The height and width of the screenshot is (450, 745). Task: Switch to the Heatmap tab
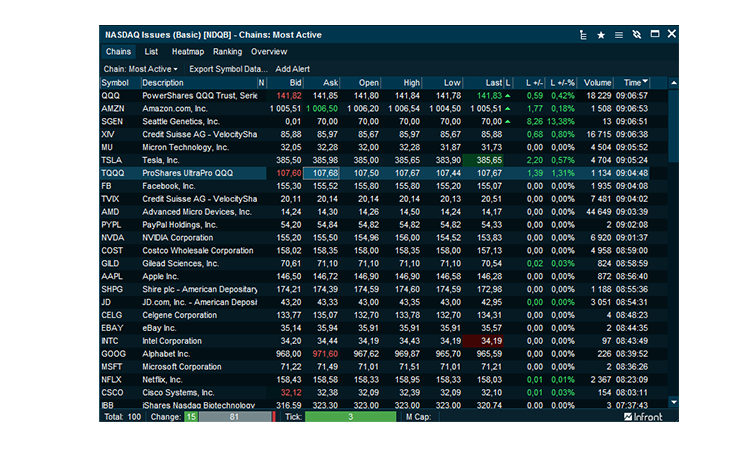188,52
